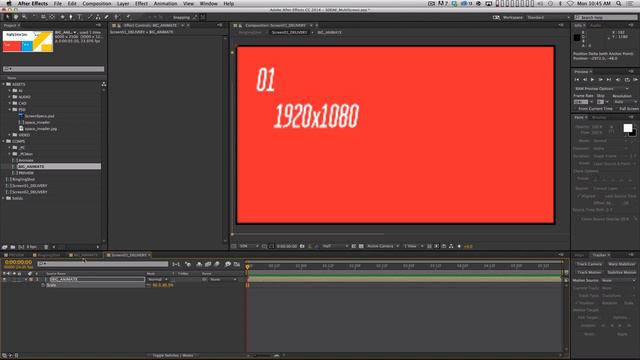Viewport: 640px width, 360px height.
Task: Select the Horizontal Type tool
Action: click(x=80, y=17)
